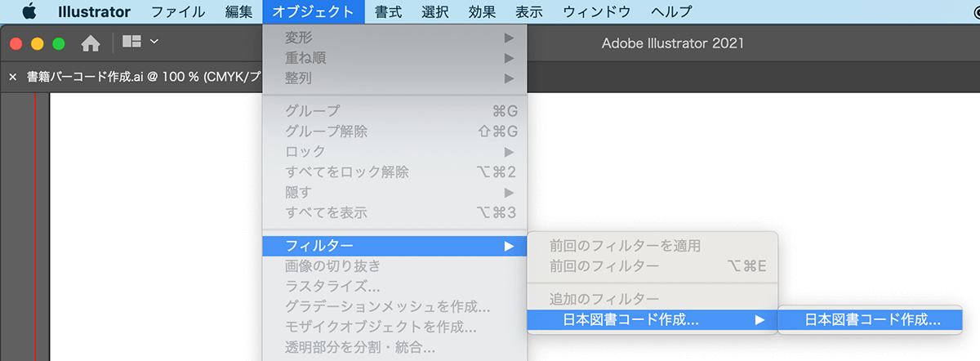Click the Home icon in toolbar
Viewport: 980px width, 361px height.
coord(91,43)
